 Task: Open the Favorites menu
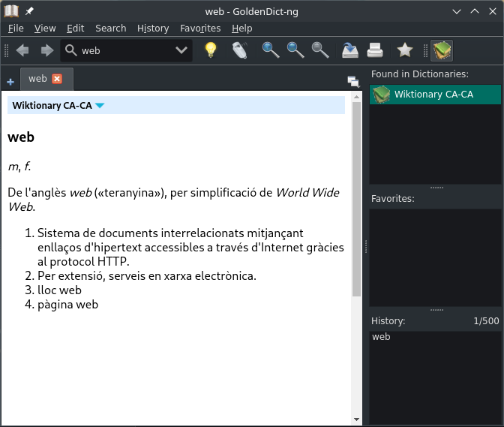[x=200, y=28]
